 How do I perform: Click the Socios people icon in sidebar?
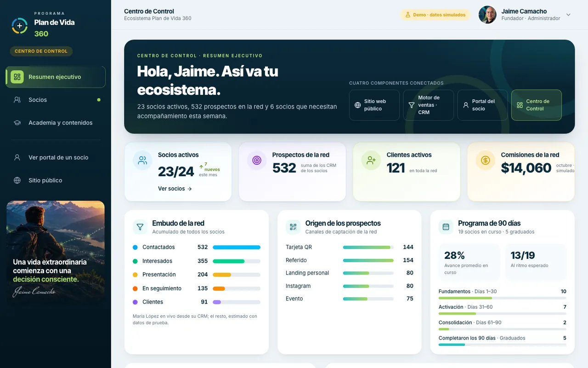point(17,100)
